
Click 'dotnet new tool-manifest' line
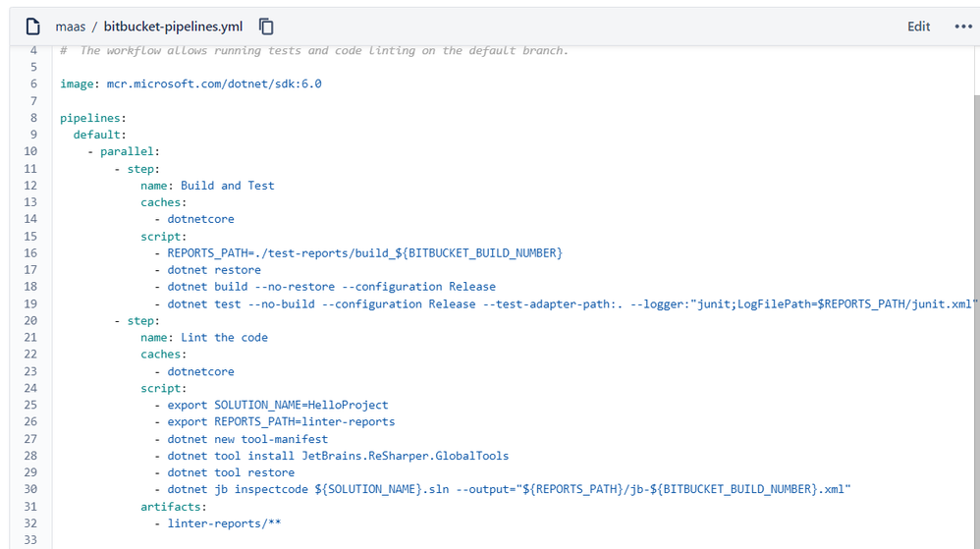[x=247, y=439]
